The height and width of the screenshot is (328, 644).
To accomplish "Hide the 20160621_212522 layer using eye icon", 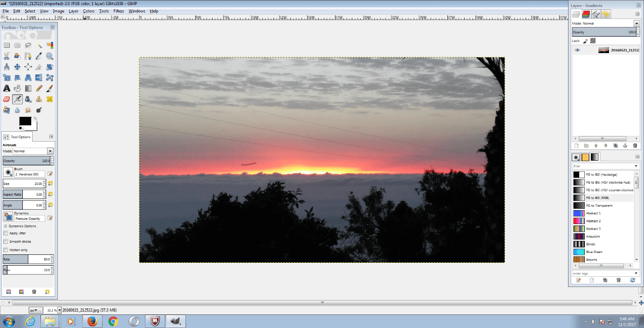I will (577, 50).
